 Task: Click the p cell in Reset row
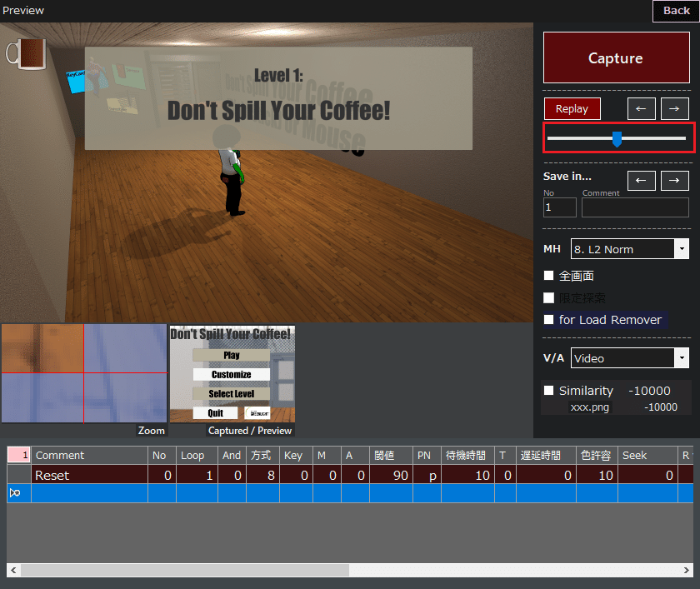click(427, 475)
